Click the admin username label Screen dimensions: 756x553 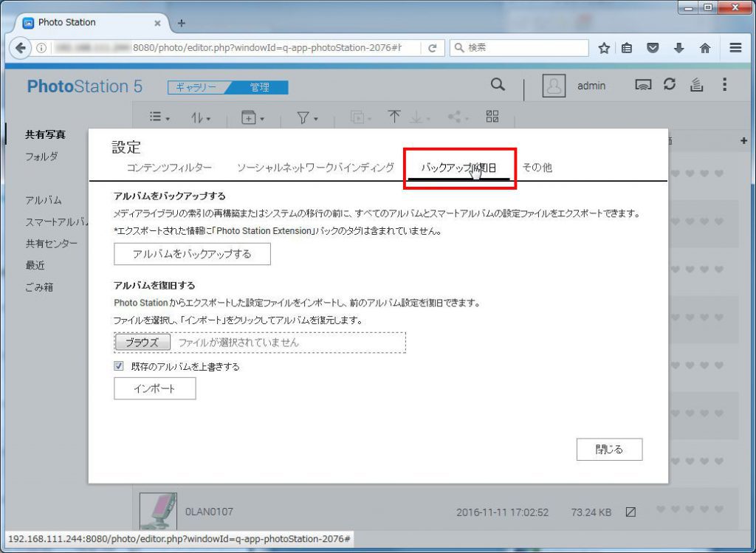pyautogui.click(x=591, y=86)
